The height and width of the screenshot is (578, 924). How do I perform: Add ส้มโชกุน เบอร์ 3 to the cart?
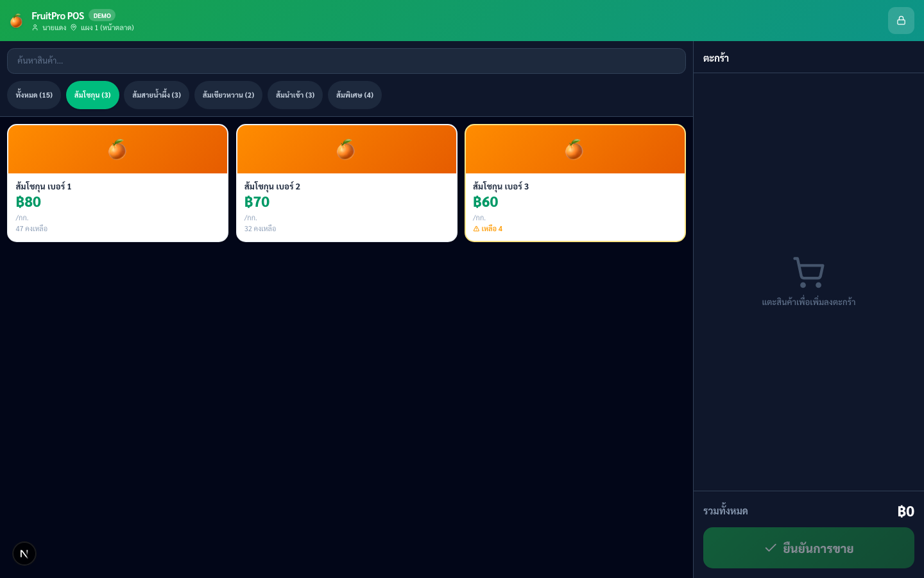(575, 183)
